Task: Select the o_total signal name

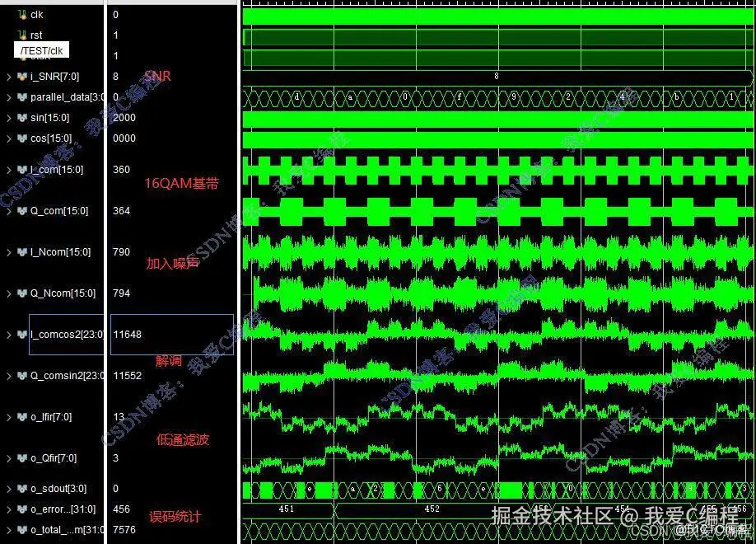Action: pyautogui.click(x=67, y=530)
